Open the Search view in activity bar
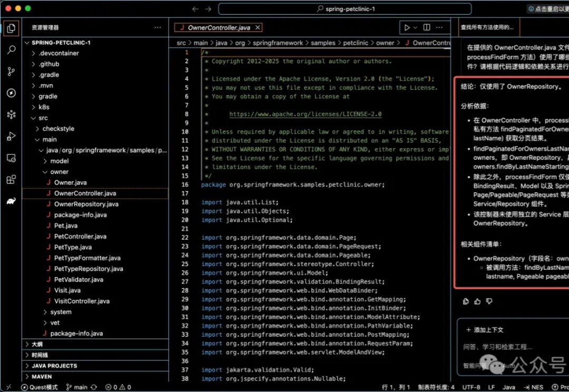 point(11,50)
